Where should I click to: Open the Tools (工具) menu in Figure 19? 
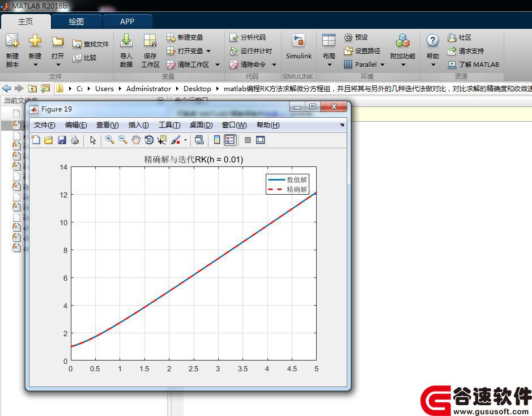click(169, 125)
